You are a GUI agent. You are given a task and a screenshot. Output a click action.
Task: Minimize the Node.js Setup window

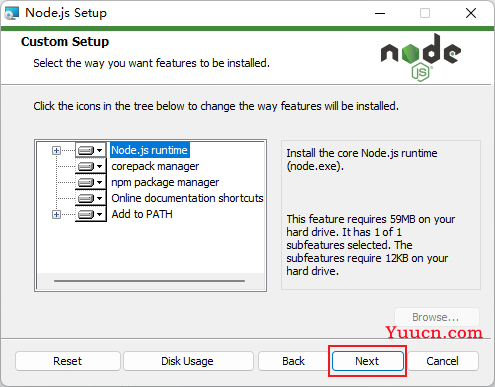click(x=380, y=13)
